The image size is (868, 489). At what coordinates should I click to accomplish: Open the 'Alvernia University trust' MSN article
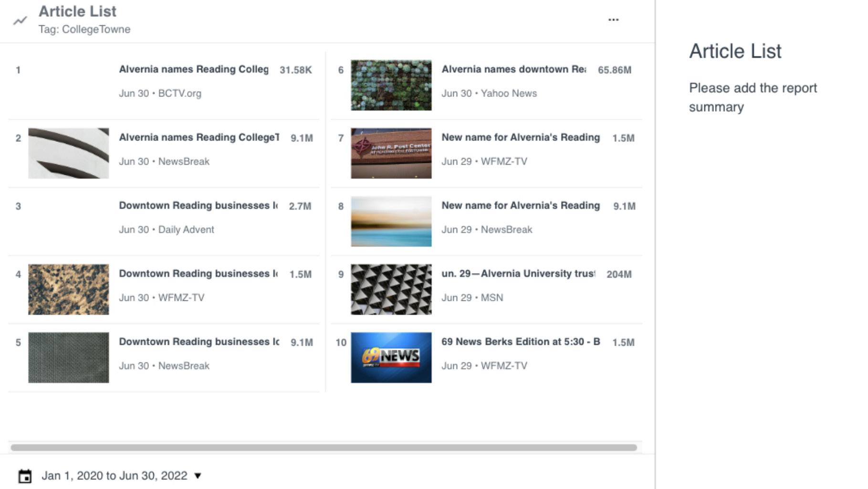coord(519,274)
